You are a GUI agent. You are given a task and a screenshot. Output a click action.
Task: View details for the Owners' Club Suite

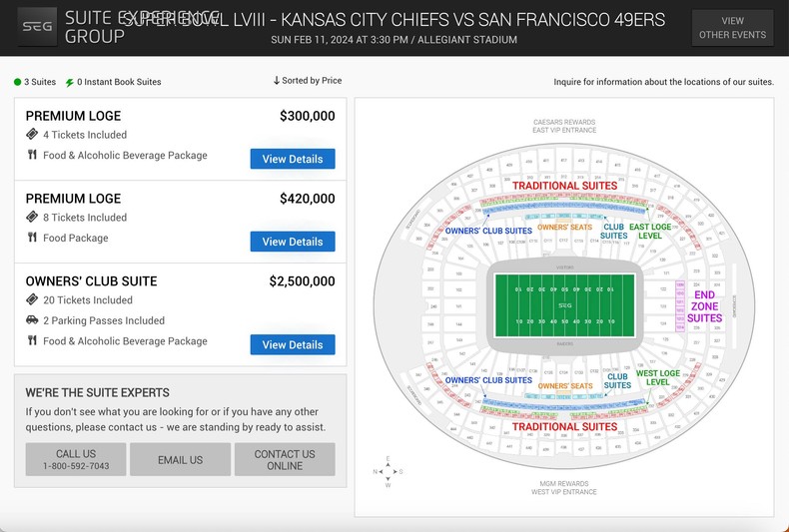click(x=293, y=344)
